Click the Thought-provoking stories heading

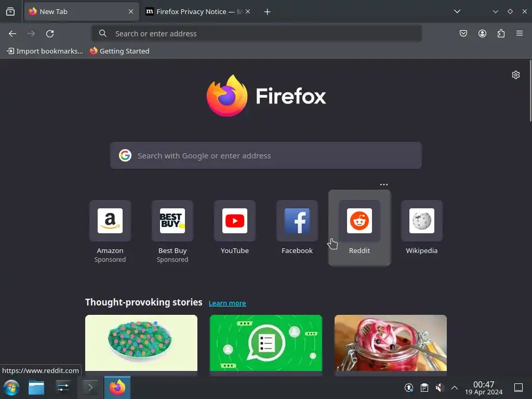[143, 302]
